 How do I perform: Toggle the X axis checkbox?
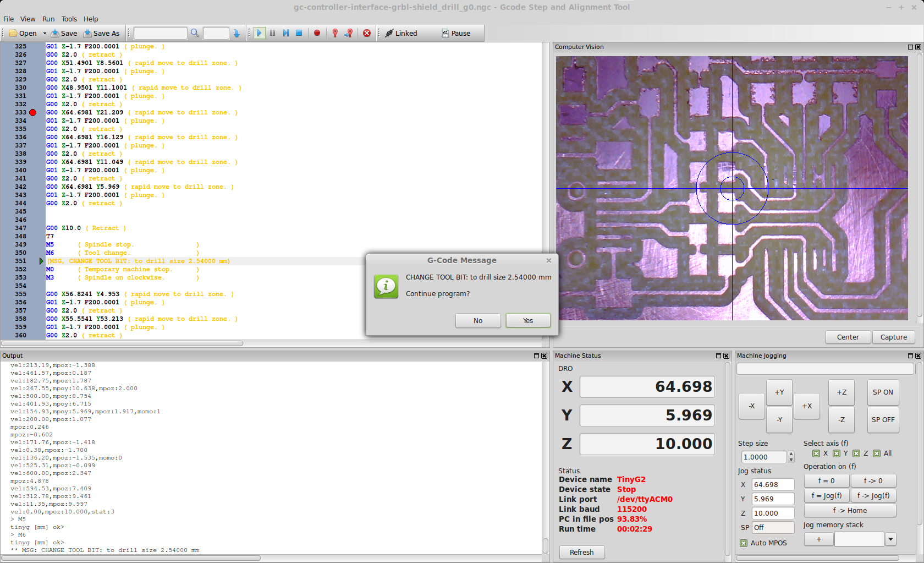pos(817,453)
